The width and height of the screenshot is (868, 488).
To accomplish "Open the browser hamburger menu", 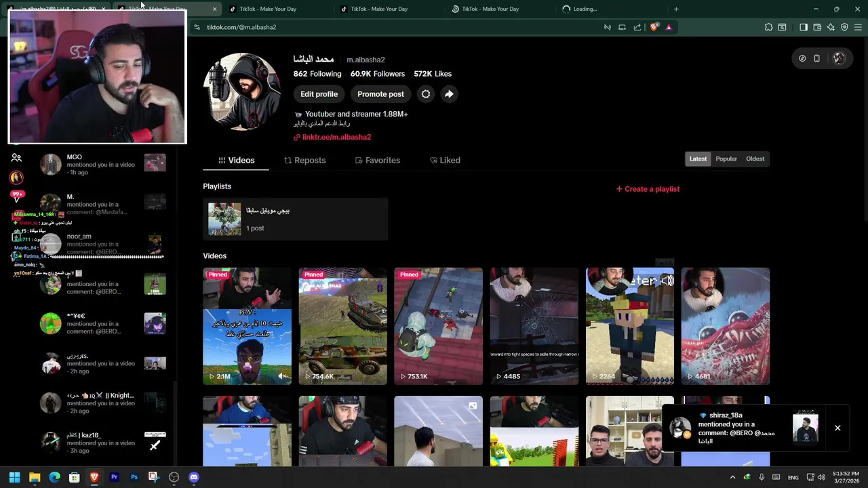I will 859,27.
